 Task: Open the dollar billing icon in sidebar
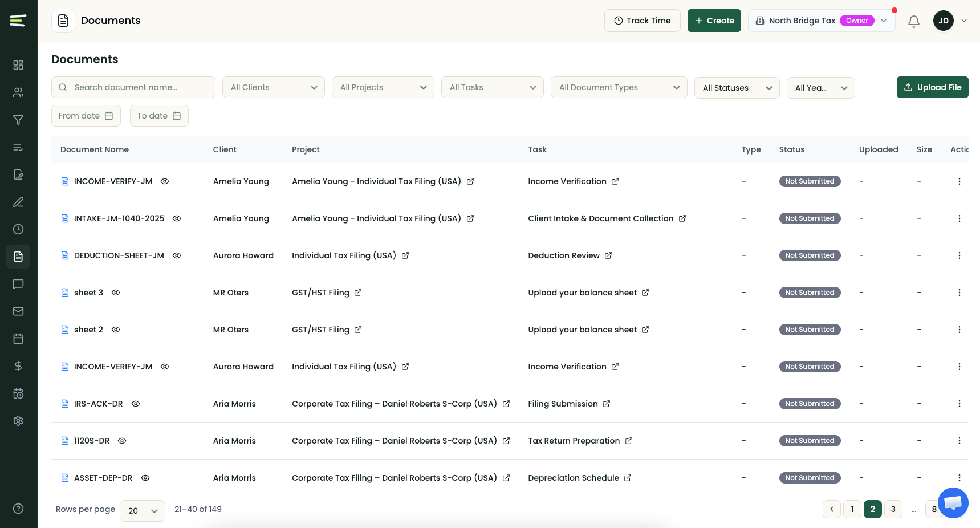(x=18, y=366)
